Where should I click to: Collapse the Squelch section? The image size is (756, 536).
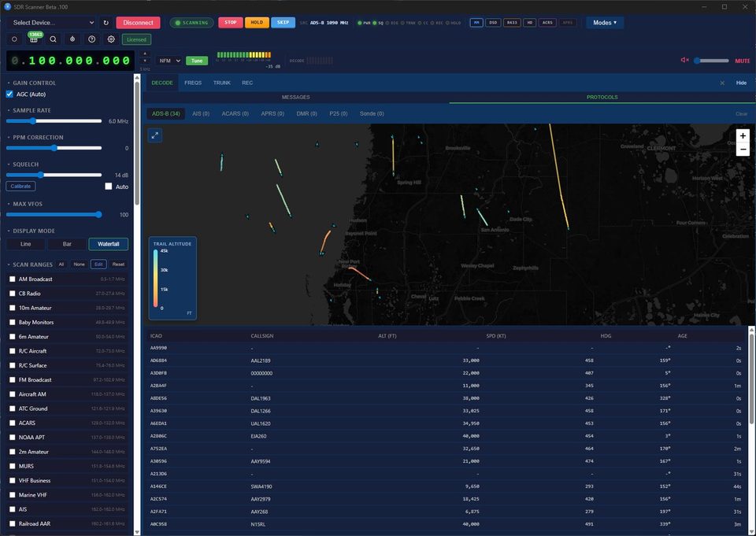(23, 164)
